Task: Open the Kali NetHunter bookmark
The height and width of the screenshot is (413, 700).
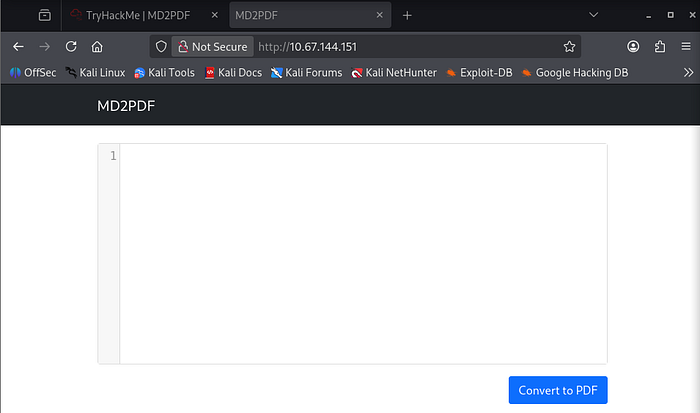Action: (394, 72)
